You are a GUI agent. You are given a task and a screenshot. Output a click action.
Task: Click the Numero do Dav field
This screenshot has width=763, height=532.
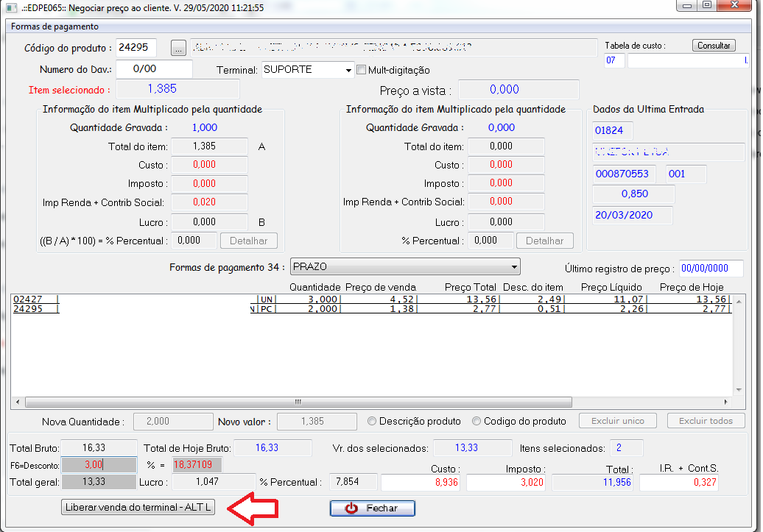pos(154,69)
